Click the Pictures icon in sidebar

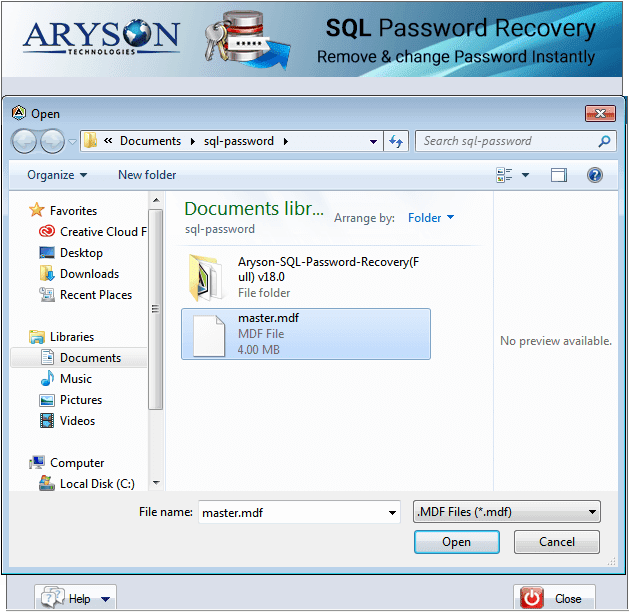[x=47, y=400]
